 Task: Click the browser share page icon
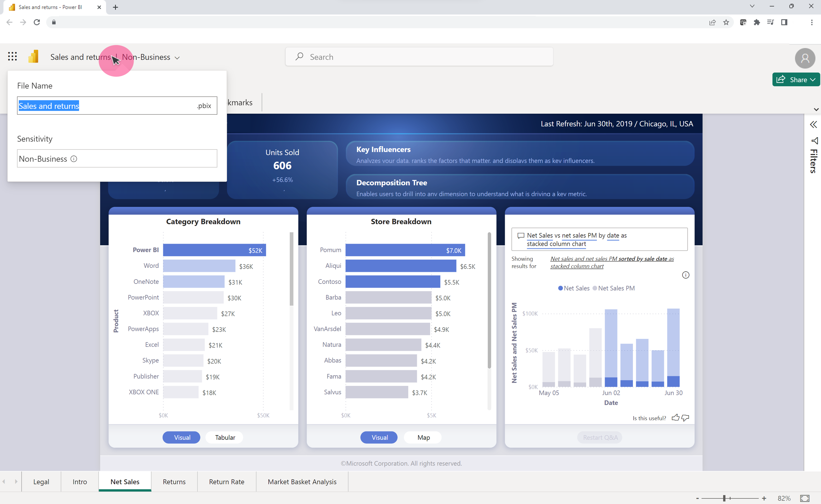712,22
